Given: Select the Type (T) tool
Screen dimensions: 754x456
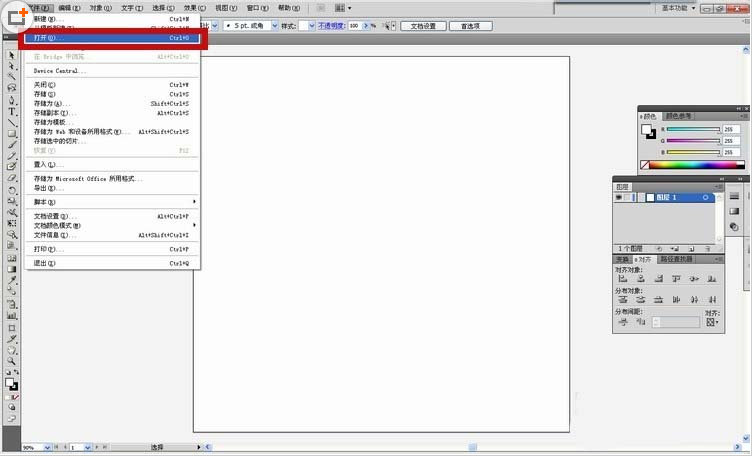Looking at the screenshot, I should tap(12, 111).
